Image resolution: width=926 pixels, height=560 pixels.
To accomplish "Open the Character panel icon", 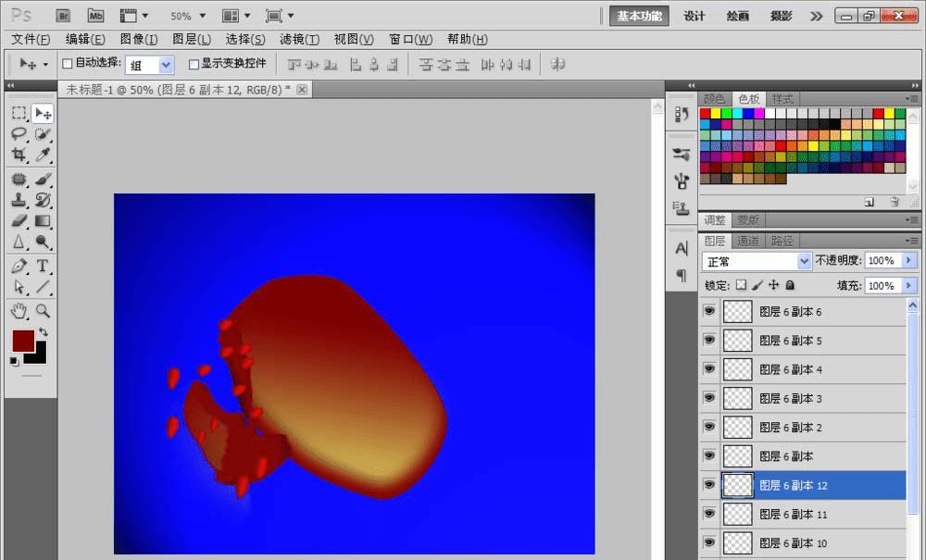I will 682,248.
